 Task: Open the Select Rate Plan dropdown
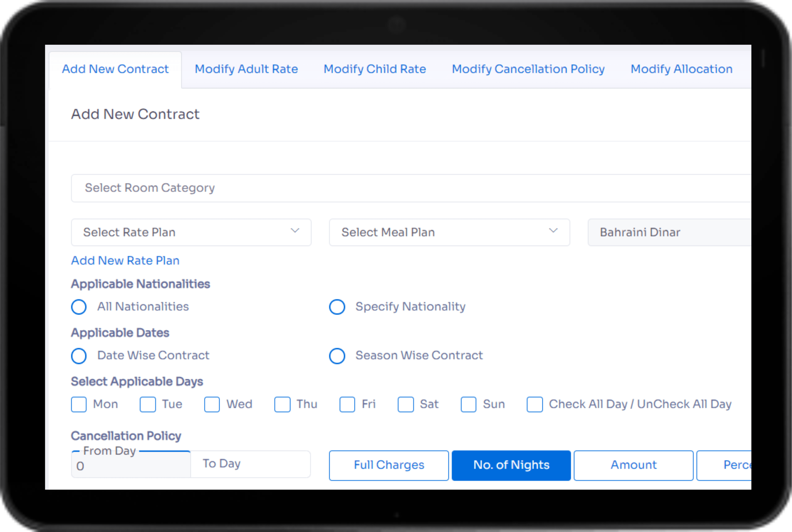coord(190,232)
